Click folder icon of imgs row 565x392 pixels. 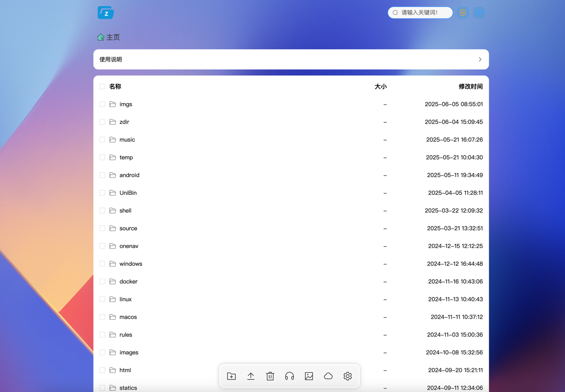click(113, 104)
